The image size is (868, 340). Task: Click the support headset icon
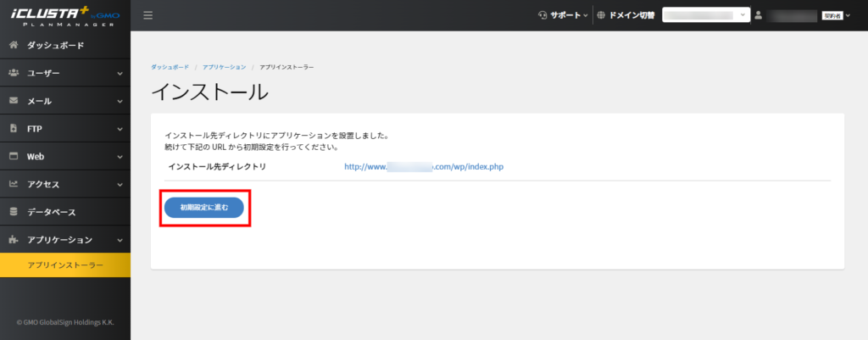point(542,15)
